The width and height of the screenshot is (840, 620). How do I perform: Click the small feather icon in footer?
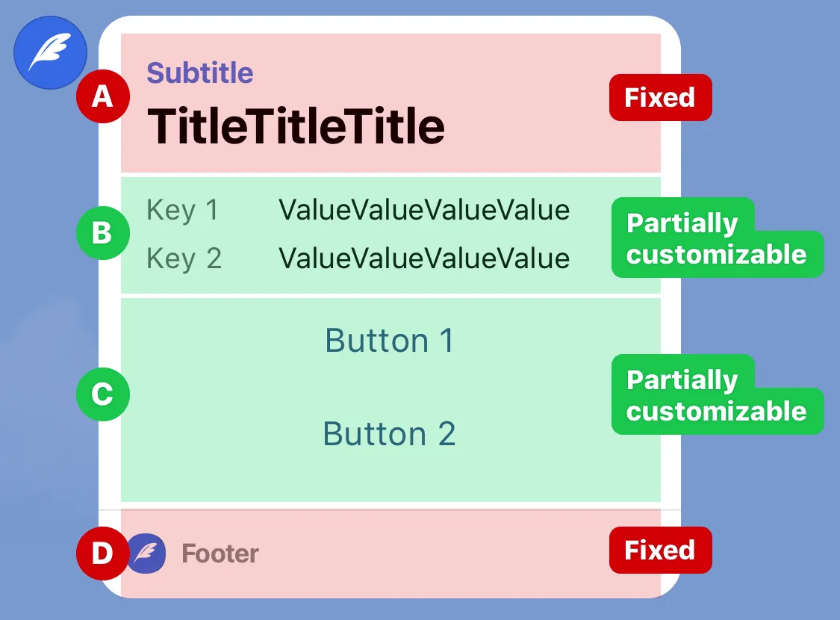coord(147,554)
